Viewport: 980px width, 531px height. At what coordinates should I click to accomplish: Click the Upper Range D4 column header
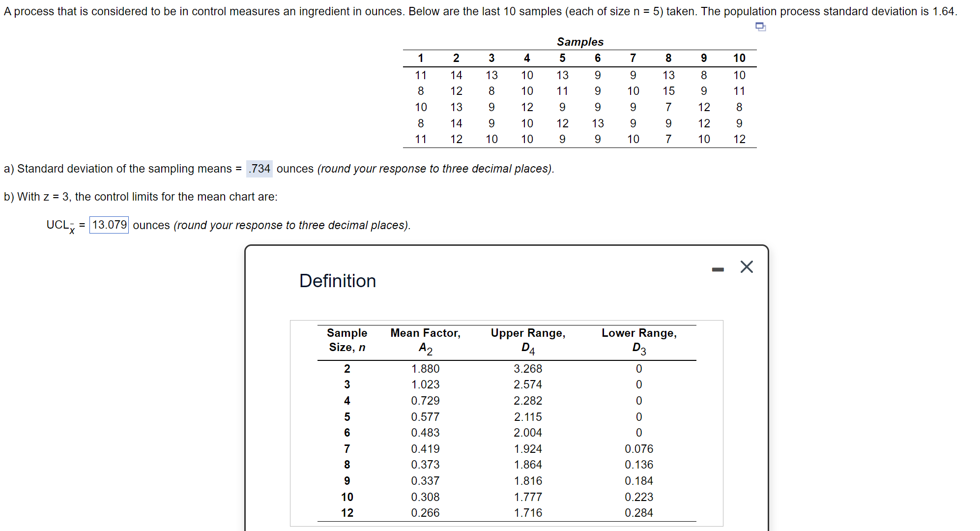[x=528, y=341]
